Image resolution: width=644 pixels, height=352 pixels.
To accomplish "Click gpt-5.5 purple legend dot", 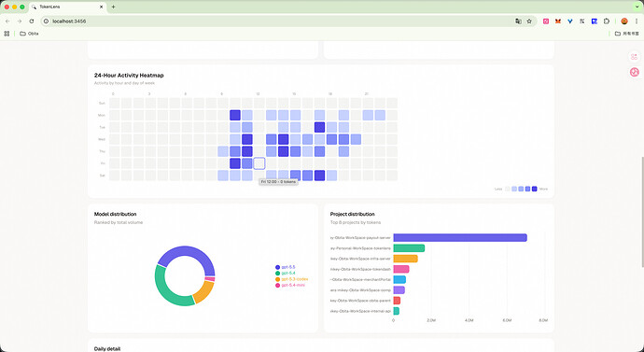I will [x=277, y=267].
